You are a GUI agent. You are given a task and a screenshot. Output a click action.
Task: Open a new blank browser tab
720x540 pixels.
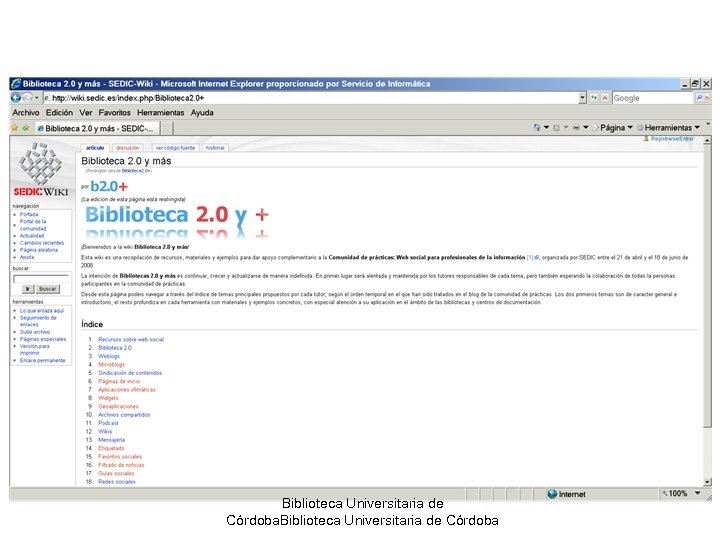pyautogui.click(x=167, y=128)
